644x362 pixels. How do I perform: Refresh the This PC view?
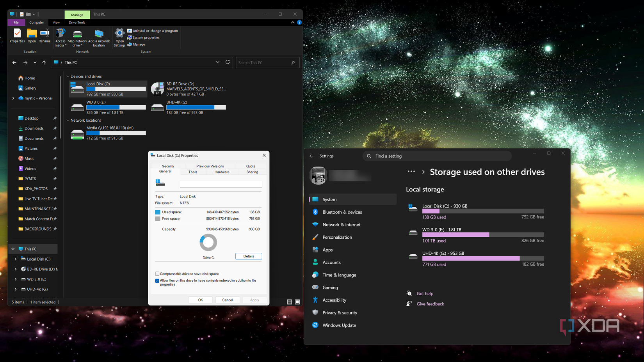228,62
